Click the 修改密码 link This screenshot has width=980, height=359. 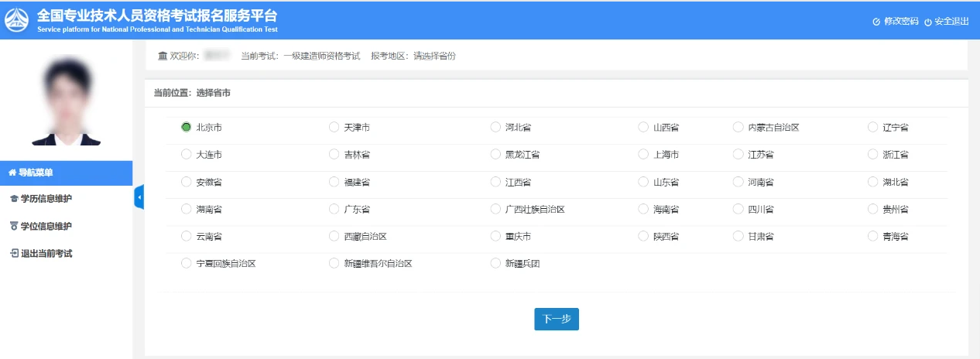tap(900, 22)
